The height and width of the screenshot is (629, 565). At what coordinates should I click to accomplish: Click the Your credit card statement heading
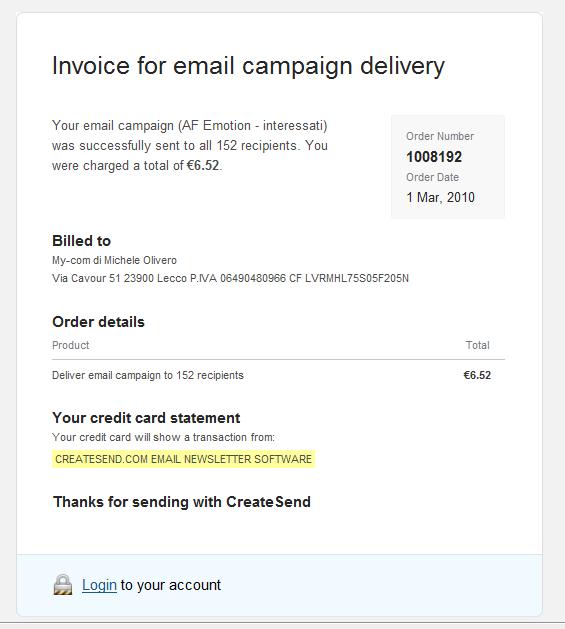tap(146, 418)
